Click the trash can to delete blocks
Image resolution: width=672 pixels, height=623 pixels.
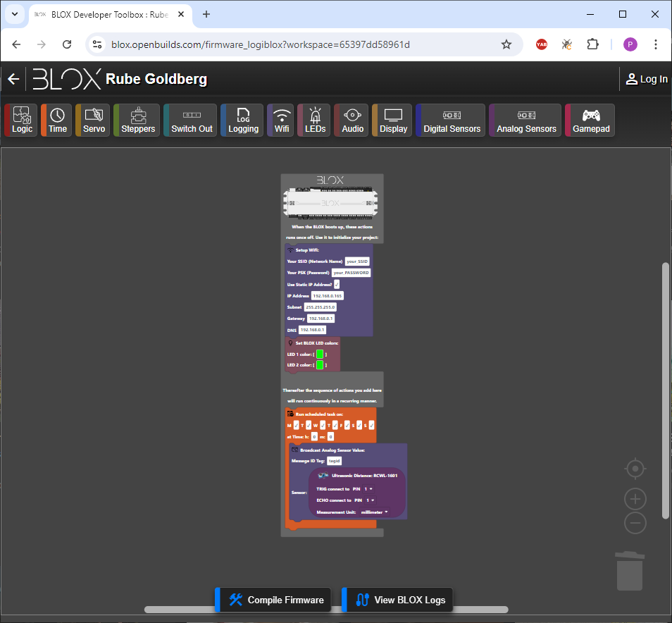[629, 571]
